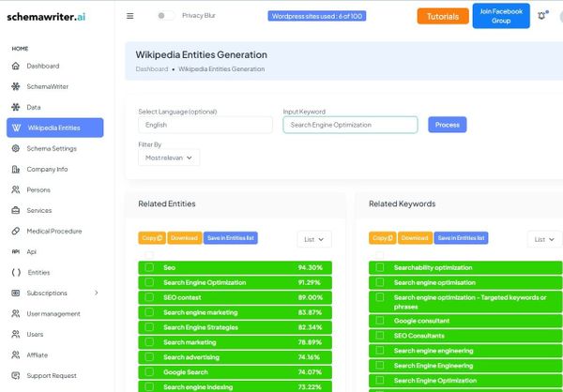Click the Wordpress sites used badge

click(317, 16)
